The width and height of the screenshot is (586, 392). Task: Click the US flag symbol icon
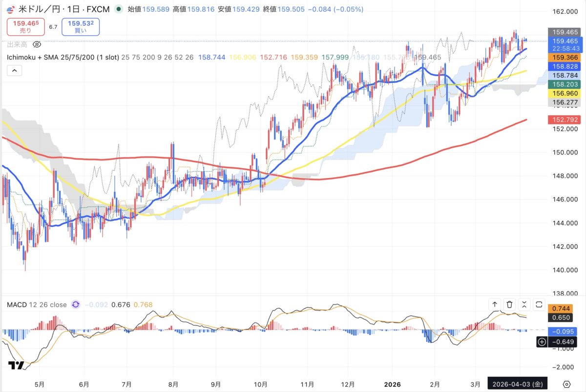tap(11, 9)
